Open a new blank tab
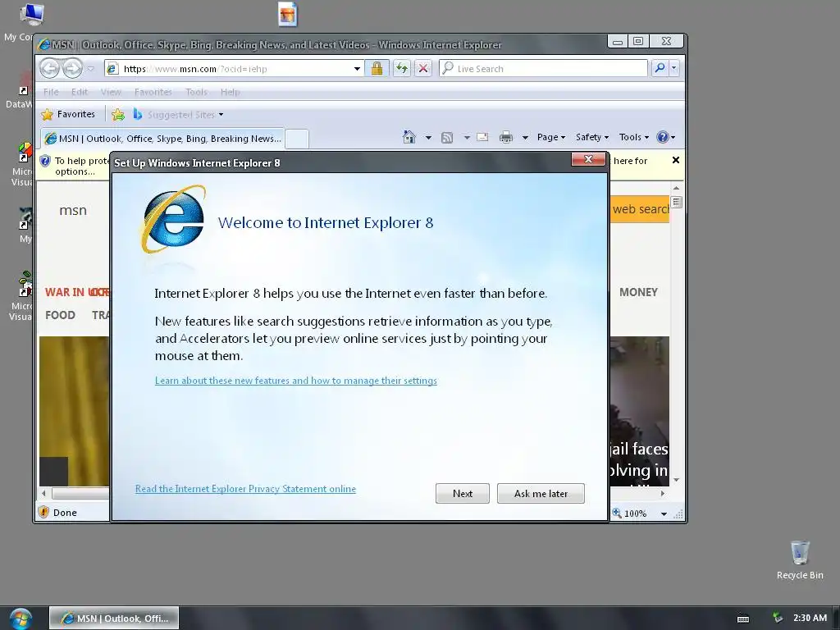Screen dimensions: 840x630 tap(296, 139)
